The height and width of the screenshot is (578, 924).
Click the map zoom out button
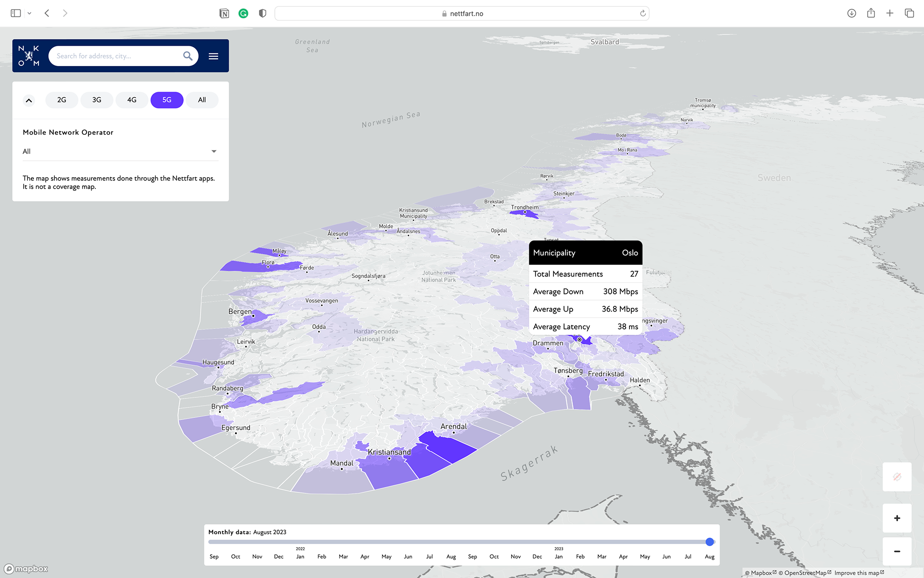pos(897,552)
